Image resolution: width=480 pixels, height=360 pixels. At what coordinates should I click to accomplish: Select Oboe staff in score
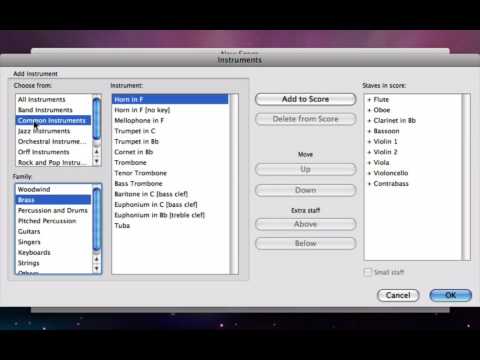tap(413, 110)
